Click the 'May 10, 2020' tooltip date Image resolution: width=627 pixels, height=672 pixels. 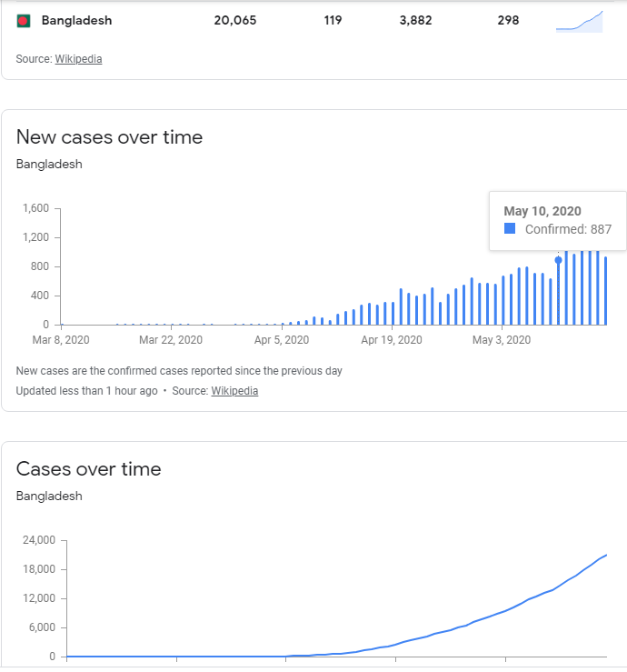pyautogui.click(x=542, y=211)
